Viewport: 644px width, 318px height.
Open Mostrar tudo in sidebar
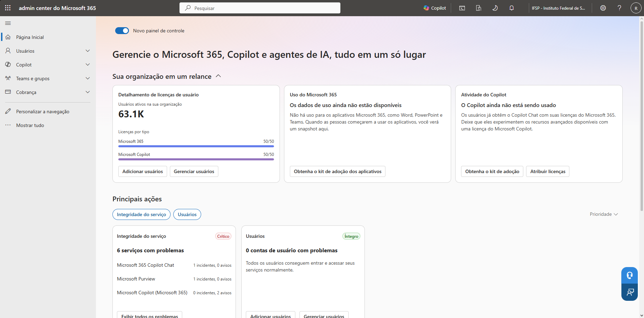[x=30, y=125]
